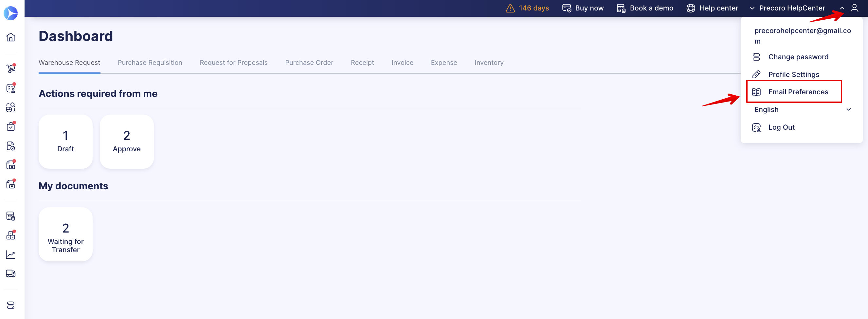Open the calculator Budgets sidebar icon

pos(11,216)
